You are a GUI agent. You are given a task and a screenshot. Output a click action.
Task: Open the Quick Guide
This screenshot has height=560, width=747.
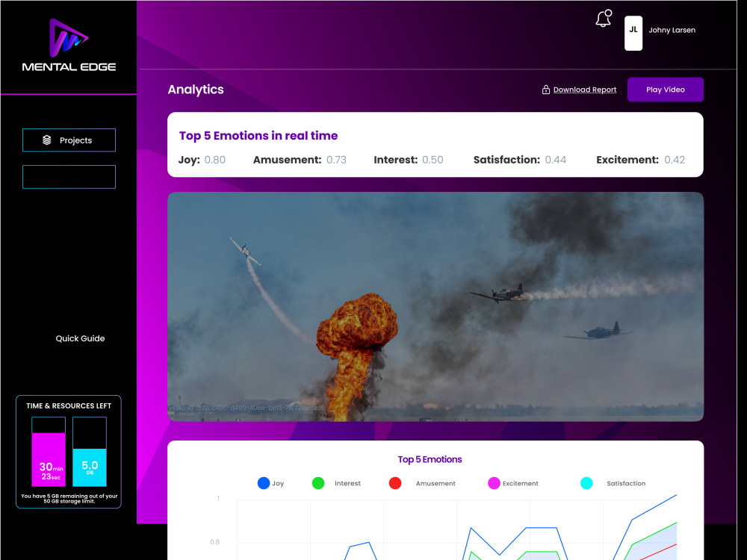coord(80,338)
